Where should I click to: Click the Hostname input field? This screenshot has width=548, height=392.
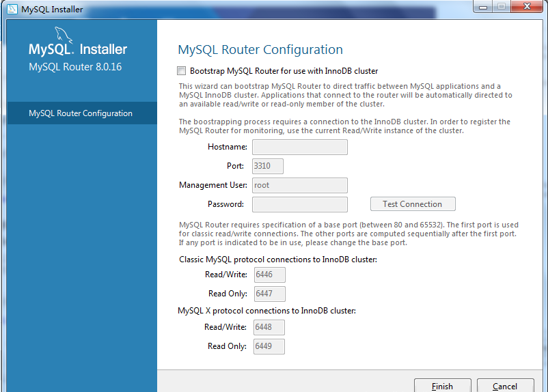[300, 147]
